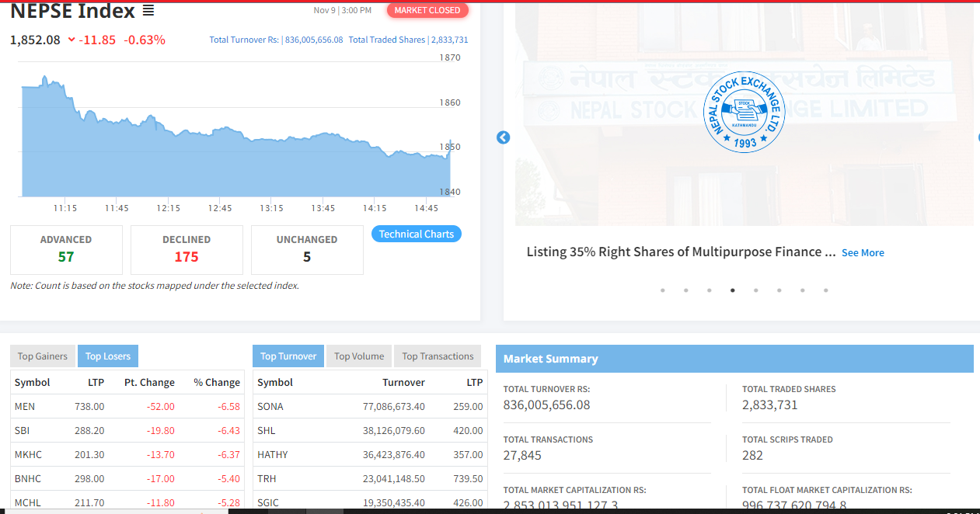The image size is (980, 514).
Task: Click the SBI symbol in Top Losers
Action: pos(23,430)
